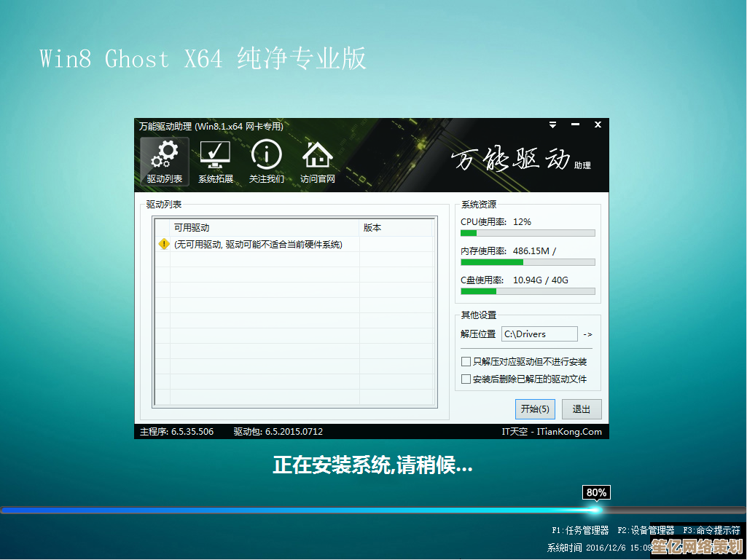747x560 pixels.
Task: Click the -> browse arrow beside C:\Drivers
Action: click(x=587, y=334)
